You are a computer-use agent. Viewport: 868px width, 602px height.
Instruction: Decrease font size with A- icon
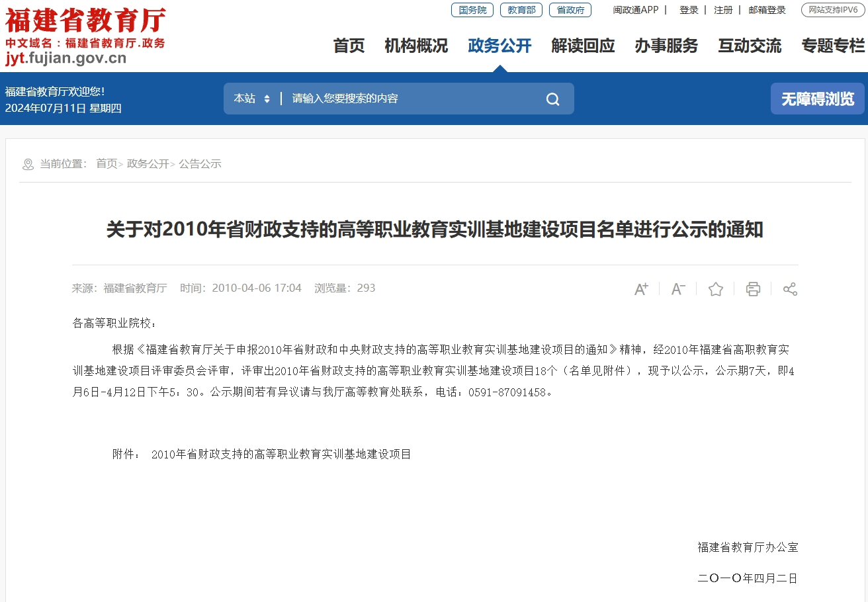(x=678, y=289)
